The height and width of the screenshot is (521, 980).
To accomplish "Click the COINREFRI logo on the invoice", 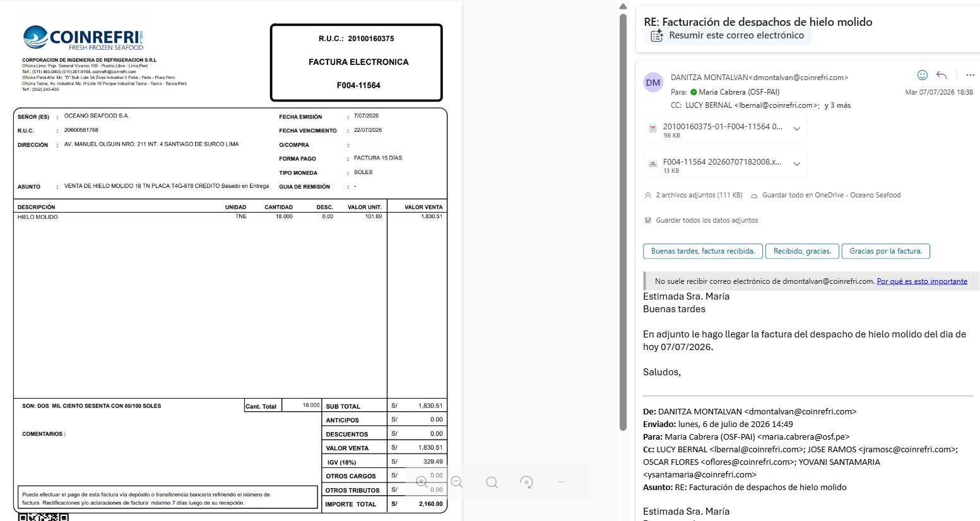I will (x=83, y=38).
